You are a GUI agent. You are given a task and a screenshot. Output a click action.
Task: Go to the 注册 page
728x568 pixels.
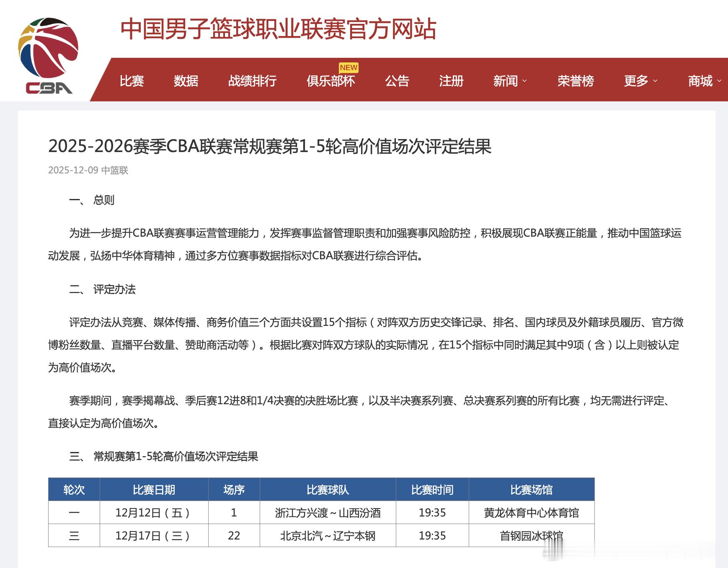coord(452,81)
